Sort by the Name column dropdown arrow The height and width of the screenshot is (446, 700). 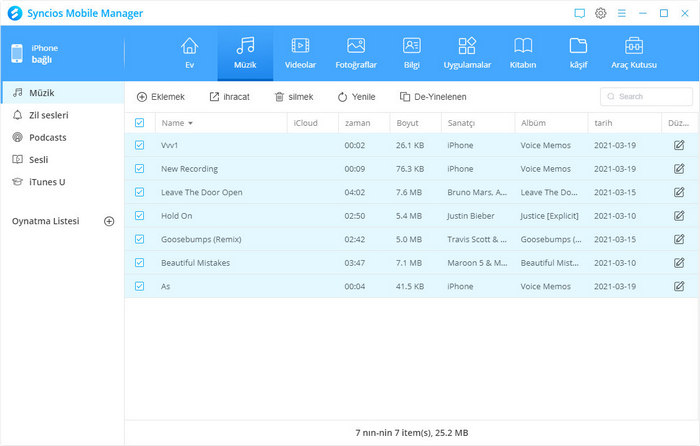tap(190, 123)
